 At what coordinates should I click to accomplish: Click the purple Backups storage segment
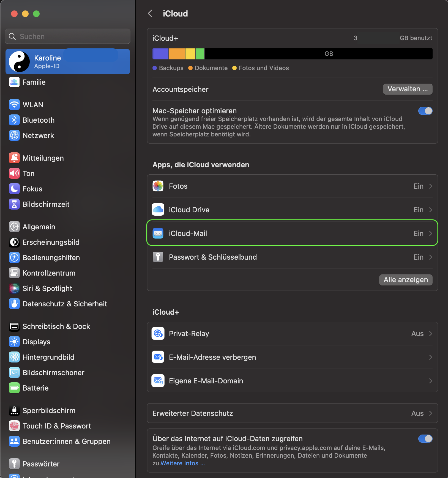(x=160, y=54)
